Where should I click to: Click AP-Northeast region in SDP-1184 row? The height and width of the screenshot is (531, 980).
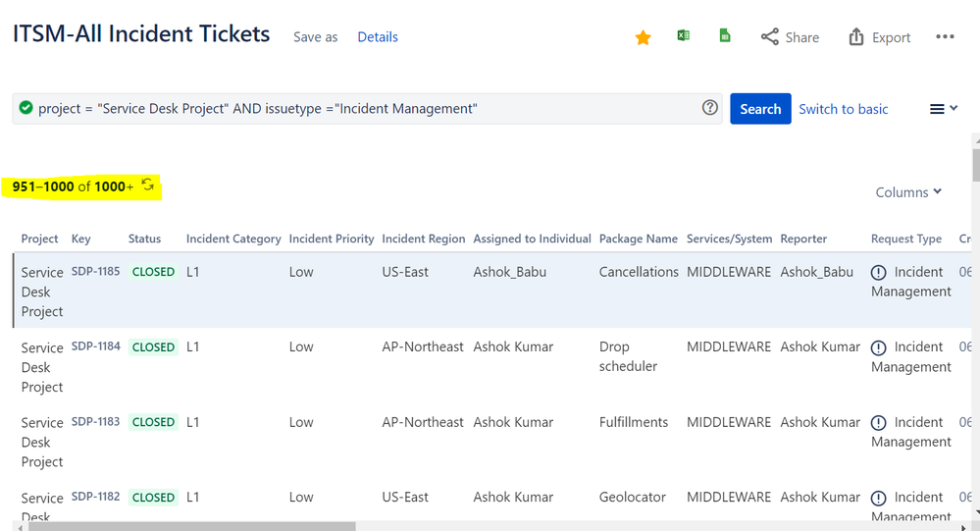coord(423,347)
